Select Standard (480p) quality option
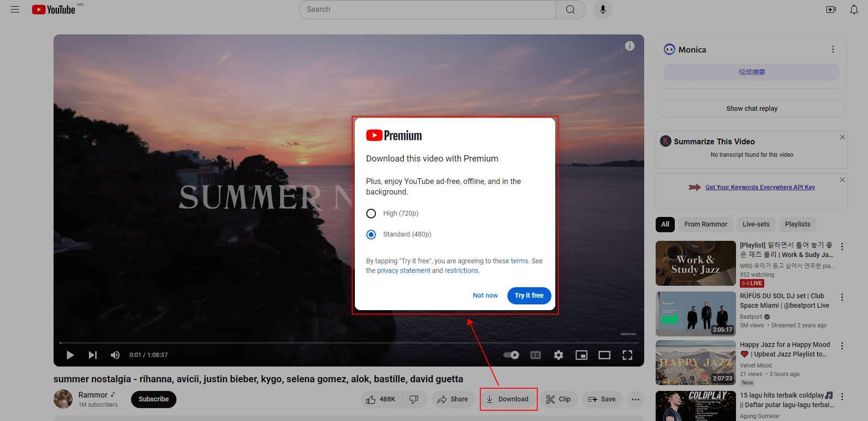 pos(371,235)
